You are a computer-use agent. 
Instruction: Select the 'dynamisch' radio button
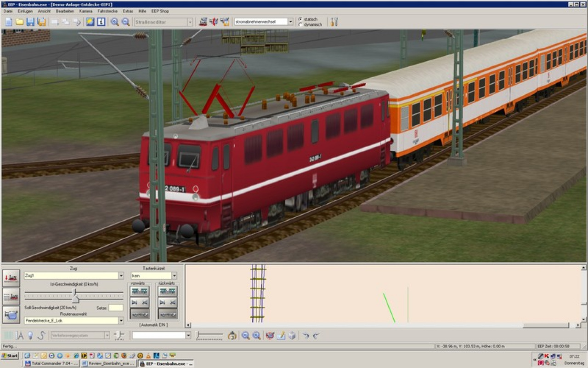click(300, 24)
